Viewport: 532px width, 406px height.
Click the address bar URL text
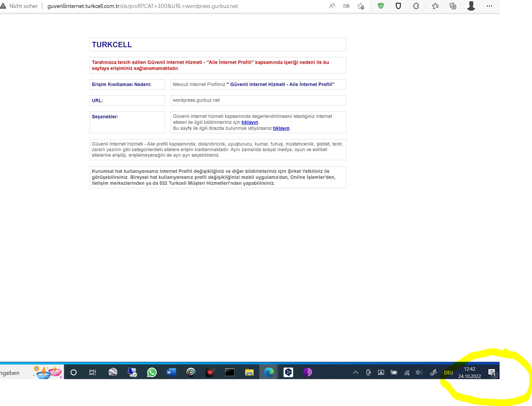tap(142, 6)
